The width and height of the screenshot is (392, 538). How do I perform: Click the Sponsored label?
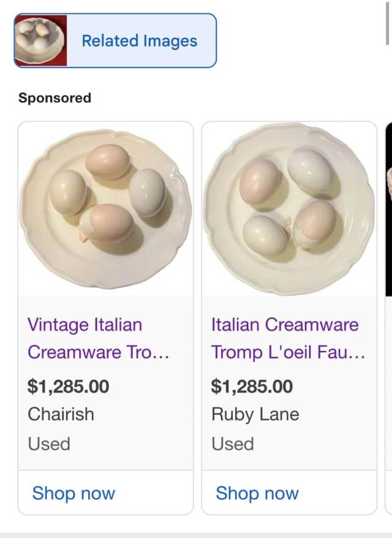(x=55, y=98)
